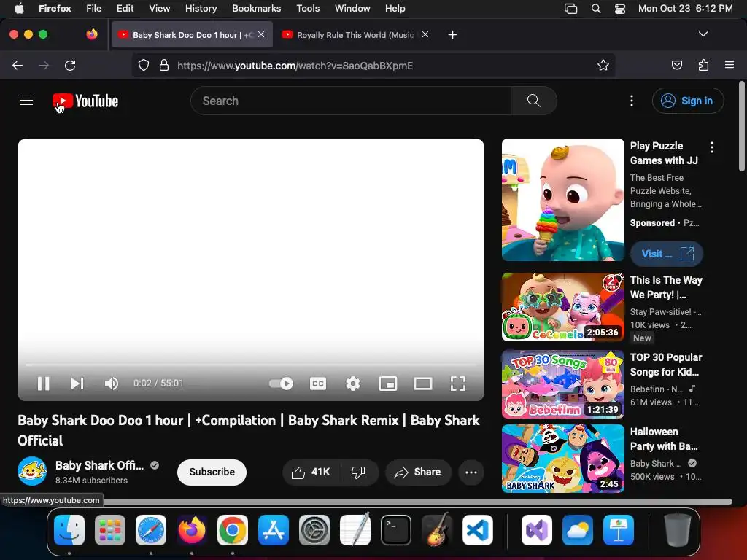Open video settings gear
The image size is (747, 560).
[x=353, y=384]
